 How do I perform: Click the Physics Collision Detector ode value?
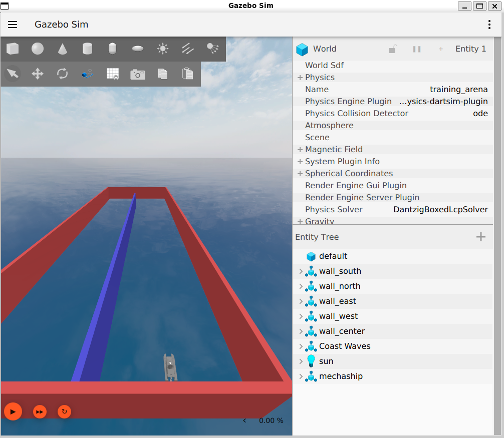[480, 113]
